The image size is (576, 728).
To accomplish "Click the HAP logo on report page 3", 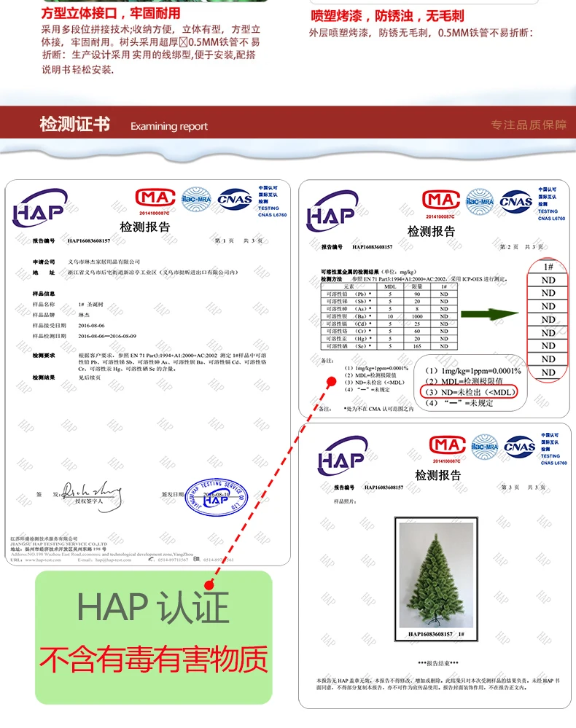I will 343,456.
